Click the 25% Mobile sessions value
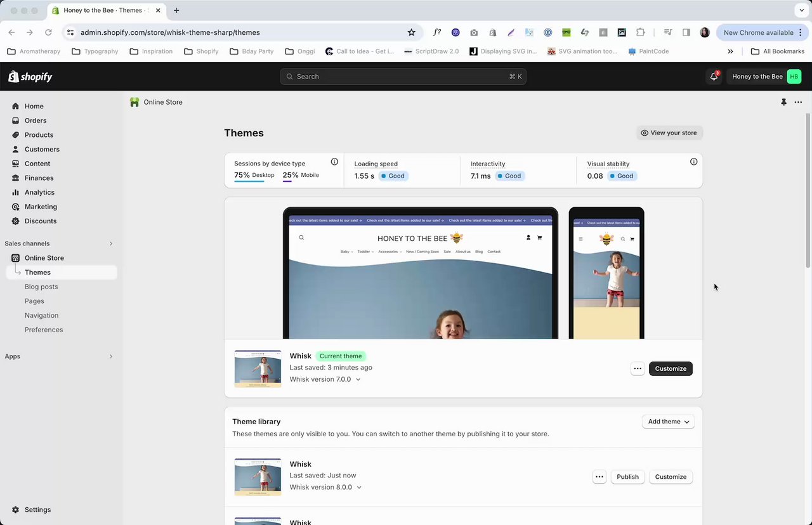The image size is (812, 525). pyautogui.click(x=301, y=175)
